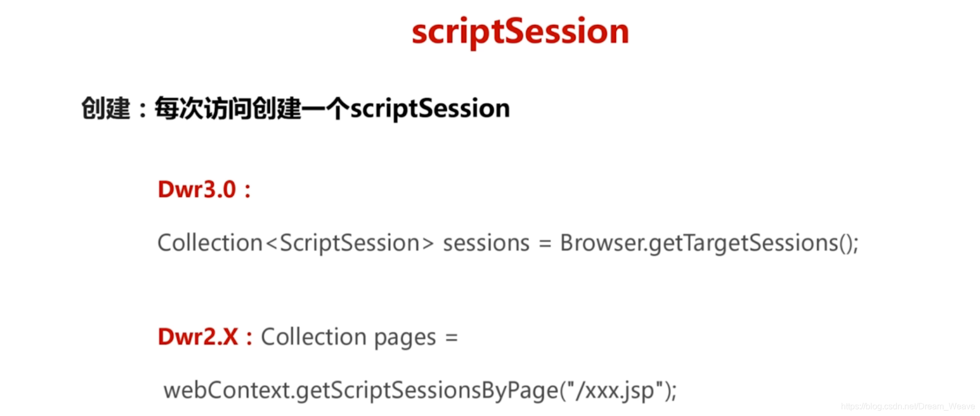Click the red "Dwr2.X：" label
Image resolution: width=980 pixels, height=416 pixels.
[205, 337]
